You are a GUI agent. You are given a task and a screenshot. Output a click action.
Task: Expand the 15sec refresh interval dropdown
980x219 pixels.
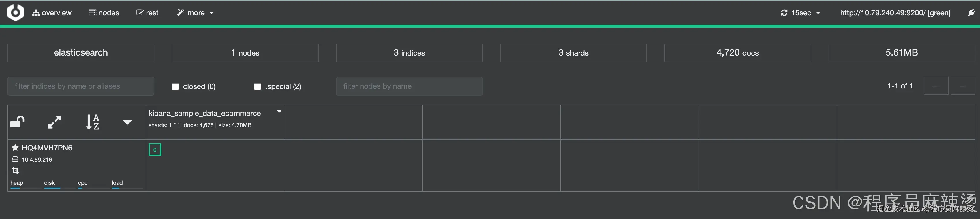coord(800,13)
